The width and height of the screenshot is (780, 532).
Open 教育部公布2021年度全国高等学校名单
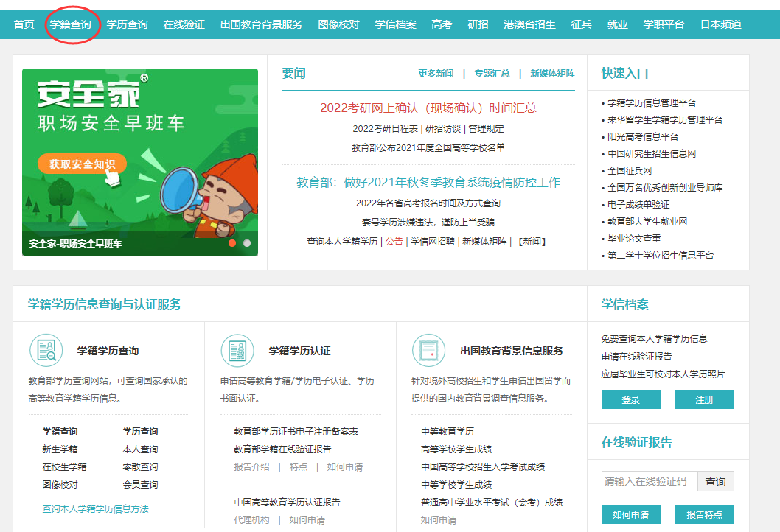point(428,147)
